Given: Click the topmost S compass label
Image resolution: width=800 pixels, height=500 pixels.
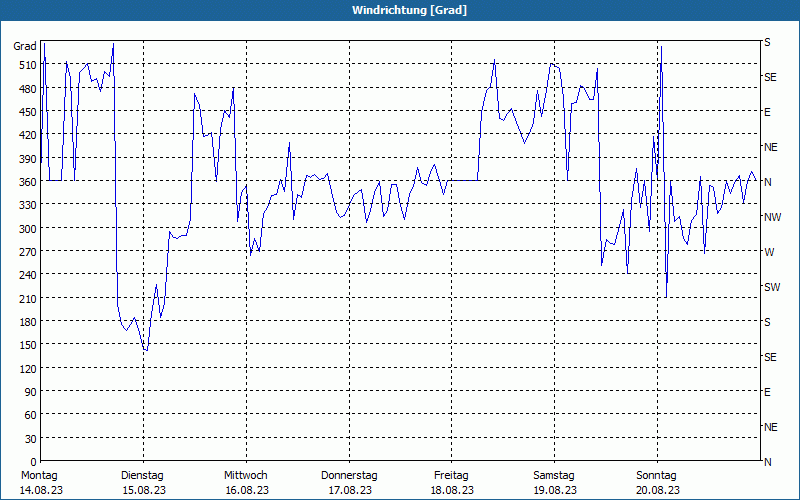Looking at the screenshot, I should coord(767,42).
